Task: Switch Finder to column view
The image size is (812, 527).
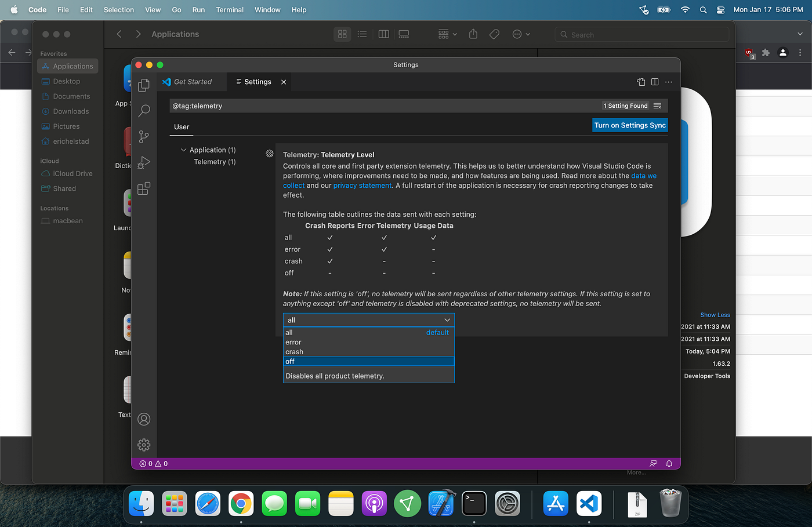Action: (x=383, y=34)
